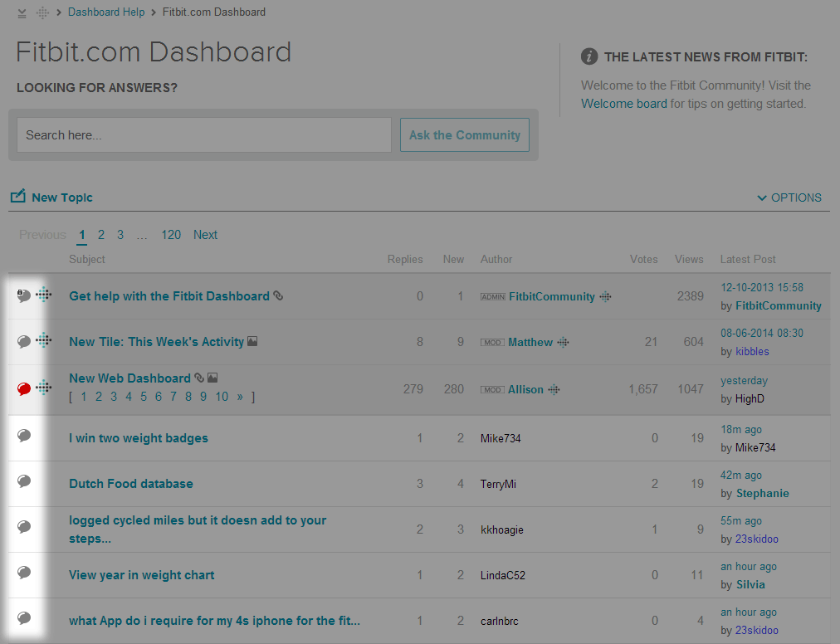The image size is (840, 644).
Task: Click the Votes column header
Action: pyautogui.click(x=643, y=259)
